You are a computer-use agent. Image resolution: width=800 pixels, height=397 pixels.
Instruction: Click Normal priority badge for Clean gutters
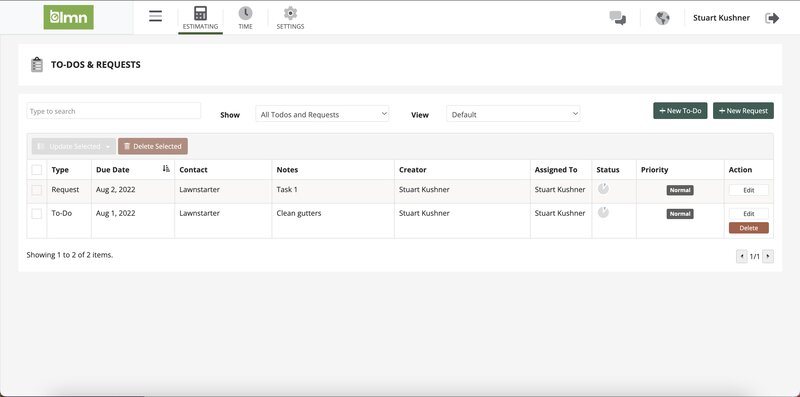click(680, 214)
